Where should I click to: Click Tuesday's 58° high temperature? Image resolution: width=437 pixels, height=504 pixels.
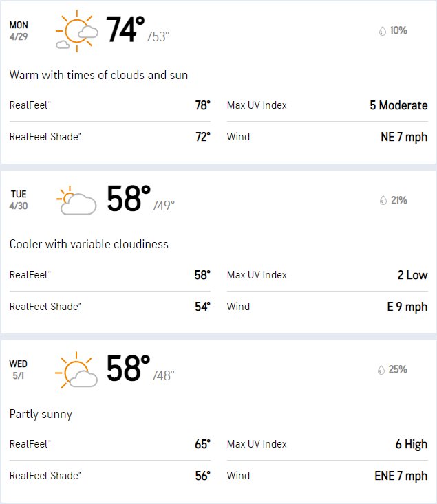pos(129,199)
